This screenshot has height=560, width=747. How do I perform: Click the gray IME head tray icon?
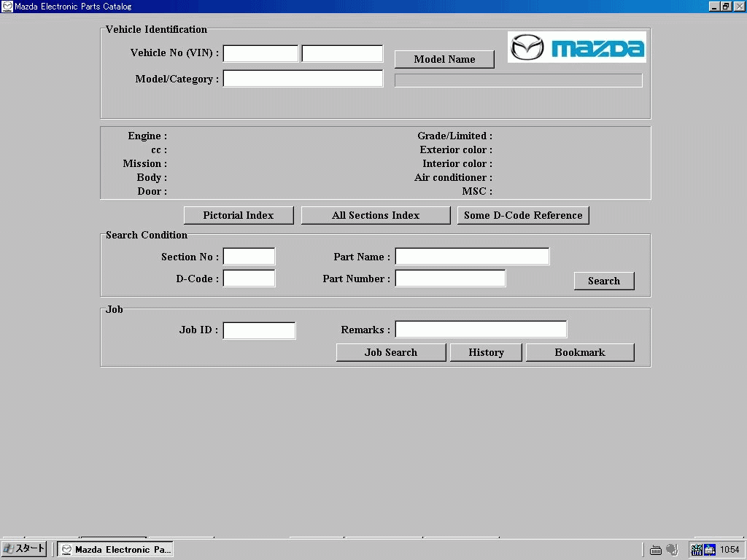672,550
